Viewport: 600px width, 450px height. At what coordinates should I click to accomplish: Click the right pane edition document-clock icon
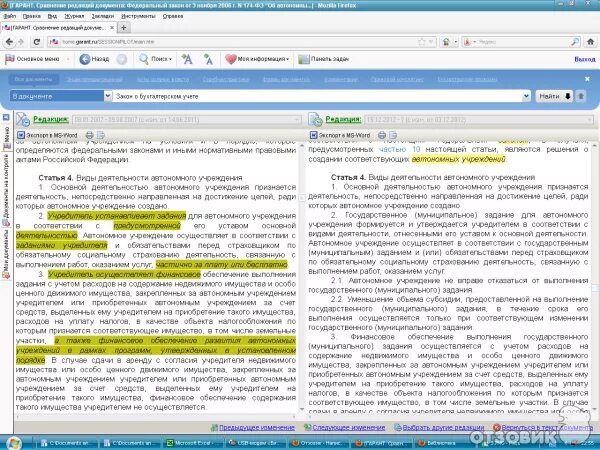click(x=315, y=119)
